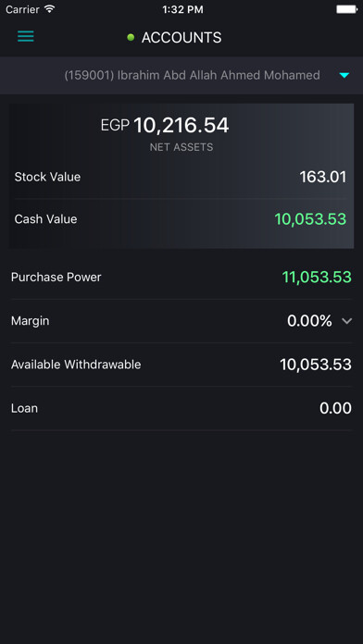
Task: Tap the Wi-Fi status icon
Action: point(50,9)
